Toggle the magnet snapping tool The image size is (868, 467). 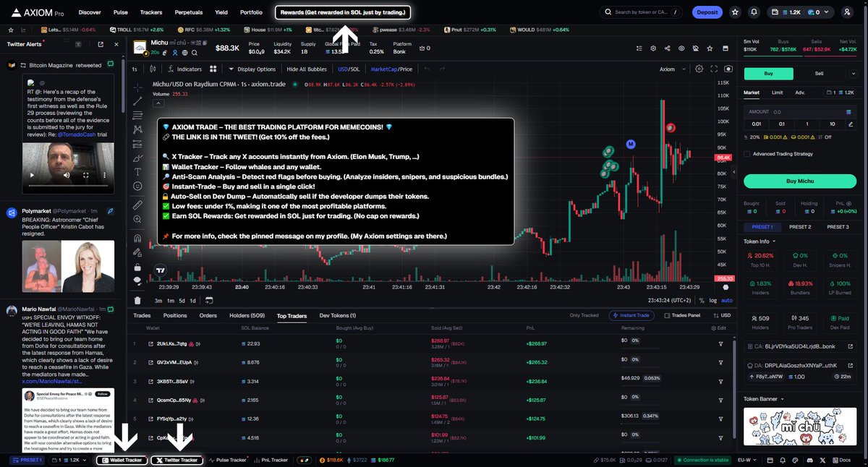137,238
